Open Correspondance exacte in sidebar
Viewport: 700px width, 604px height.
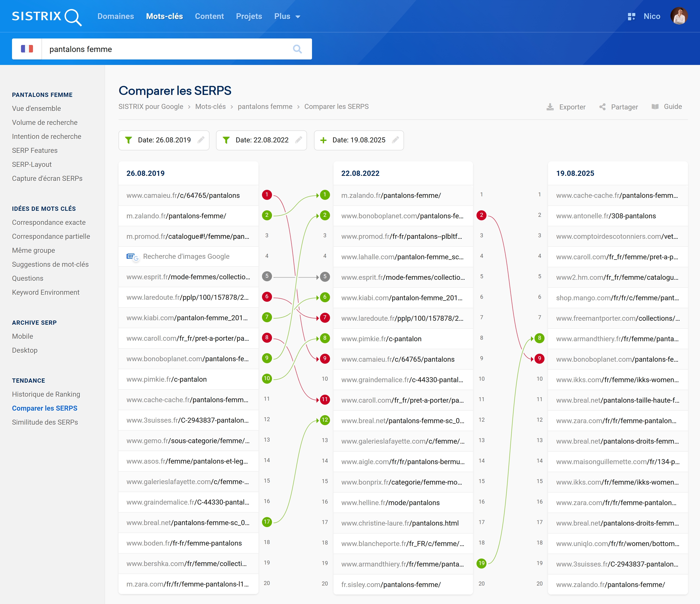tap(49, 223)
